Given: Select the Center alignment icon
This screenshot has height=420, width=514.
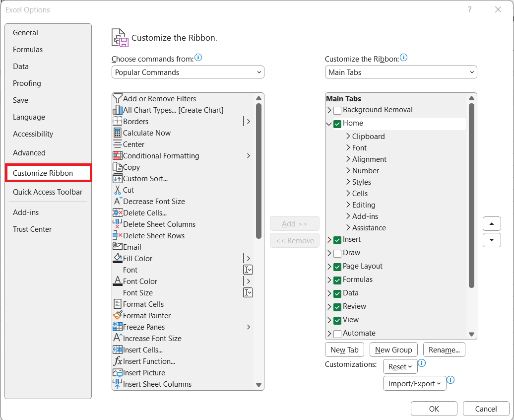Looking at the screenshot, I should point(118,144).
